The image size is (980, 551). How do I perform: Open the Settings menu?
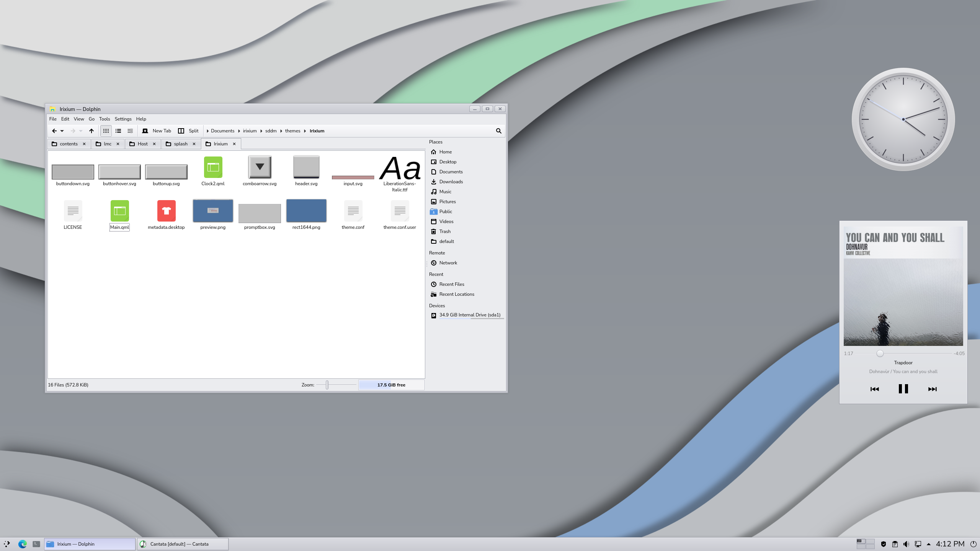123,119
